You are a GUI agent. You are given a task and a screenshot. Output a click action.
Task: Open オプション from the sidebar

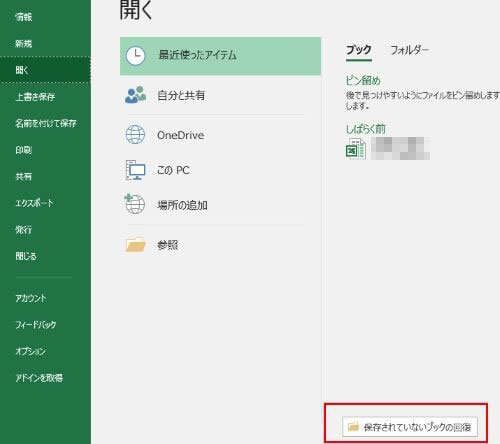(x=30, y=351)
